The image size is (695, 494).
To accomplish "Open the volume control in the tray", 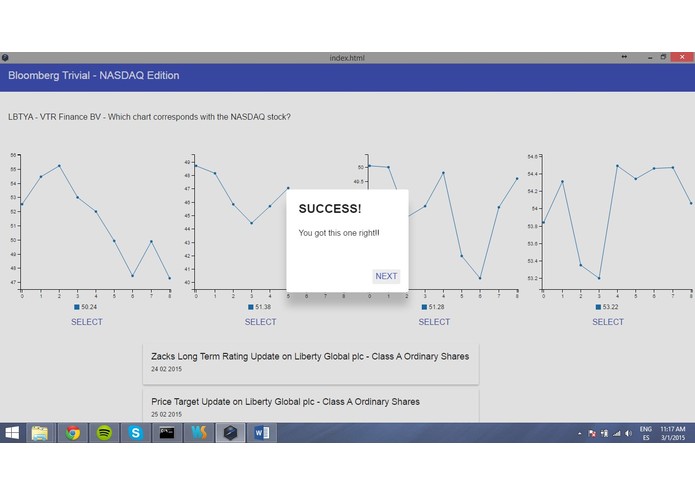I will (x=628, y=433).
